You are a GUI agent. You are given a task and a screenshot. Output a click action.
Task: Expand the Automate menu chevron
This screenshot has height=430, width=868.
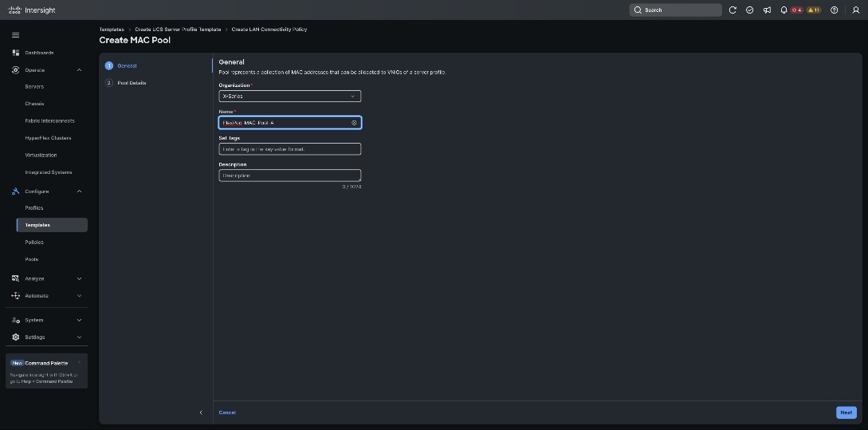coord(79,296)
